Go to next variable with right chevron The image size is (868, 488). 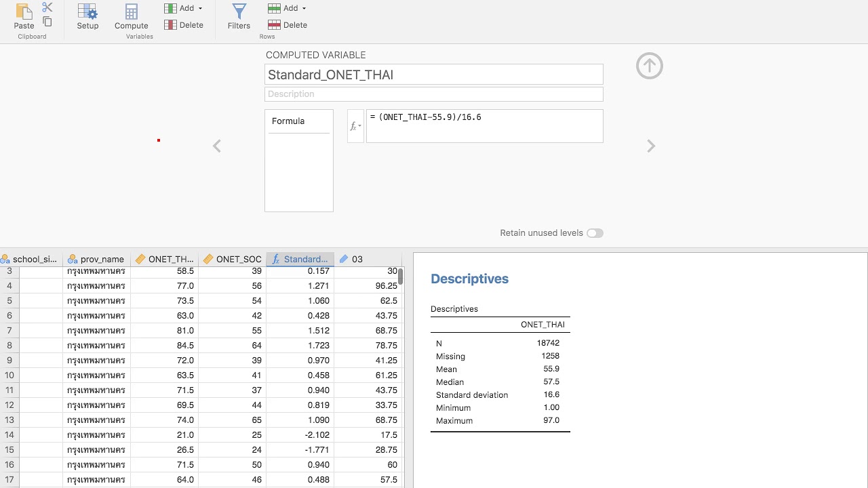tap(651, 146)
